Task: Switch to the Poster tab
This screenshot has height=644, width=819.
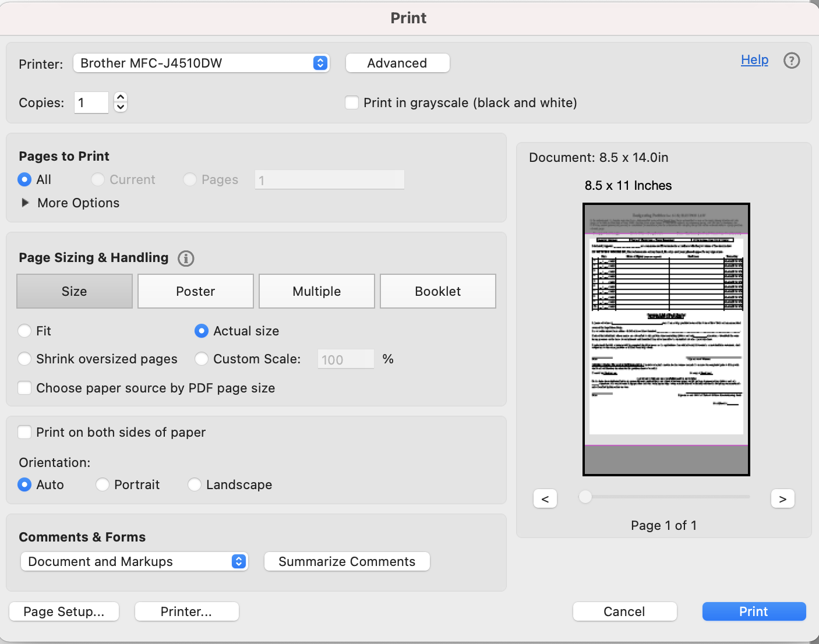Action: (x=196, y=291)
